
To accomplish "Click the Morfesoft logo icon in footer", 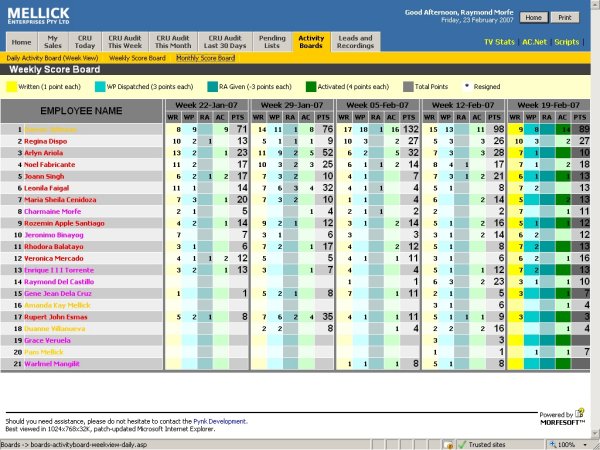I will [580, 413].
